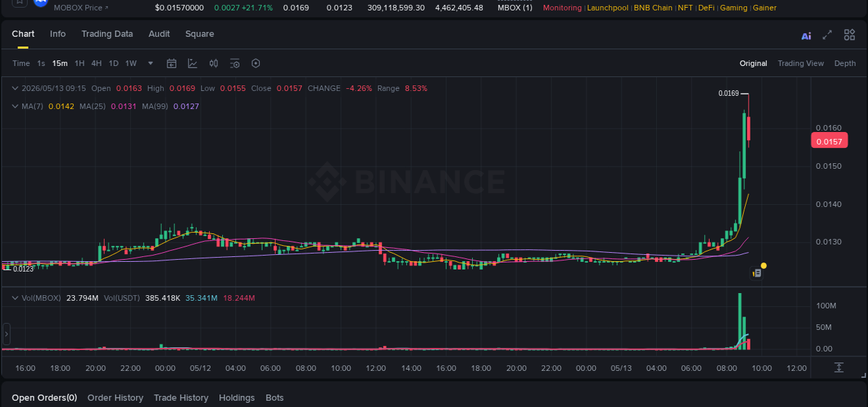Click the hexagon chart settings icon
868x407 pixels.
[x=256, y=63]
